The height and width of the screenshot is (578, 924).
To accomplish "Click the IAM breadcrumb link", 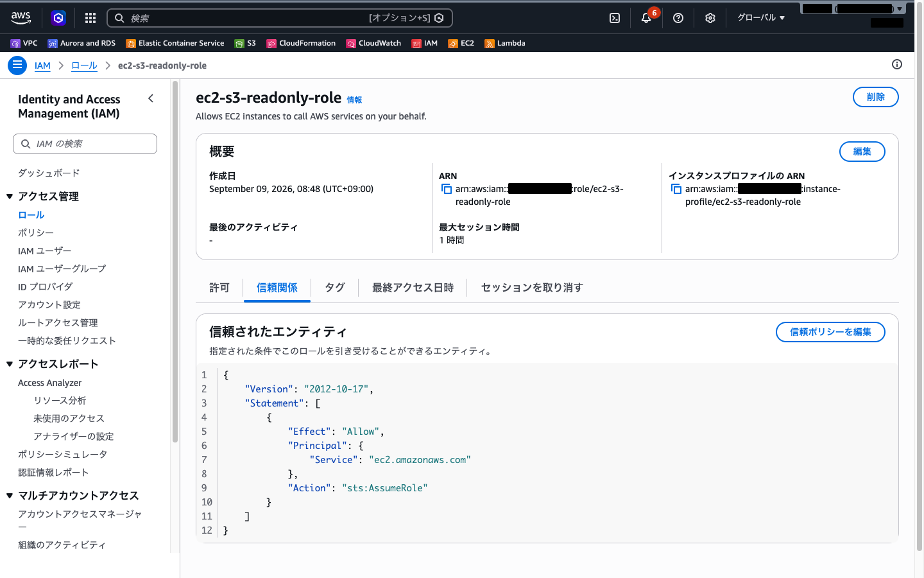I will (42, 66).
